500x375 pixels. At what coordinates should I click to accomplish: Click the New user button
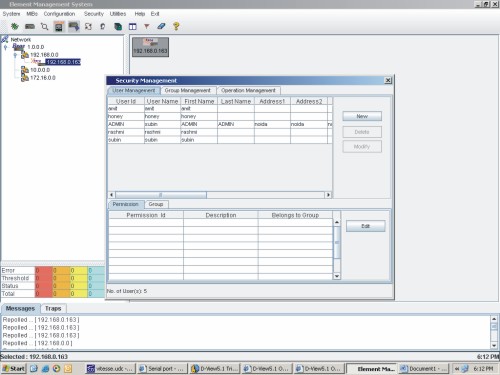pyautogui.click(x=362, y=116)
